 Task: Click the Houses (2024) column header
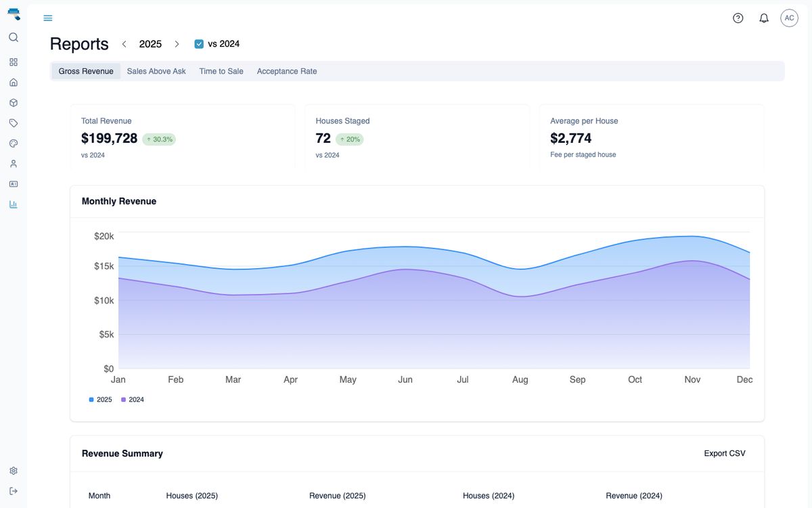489,496
